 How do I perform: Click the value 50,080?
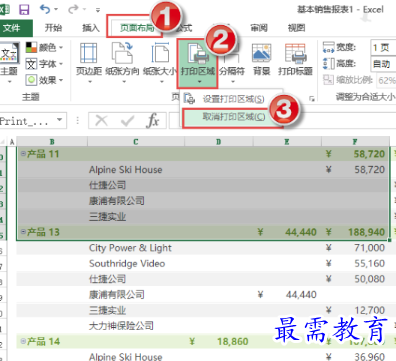click(370, 279)
